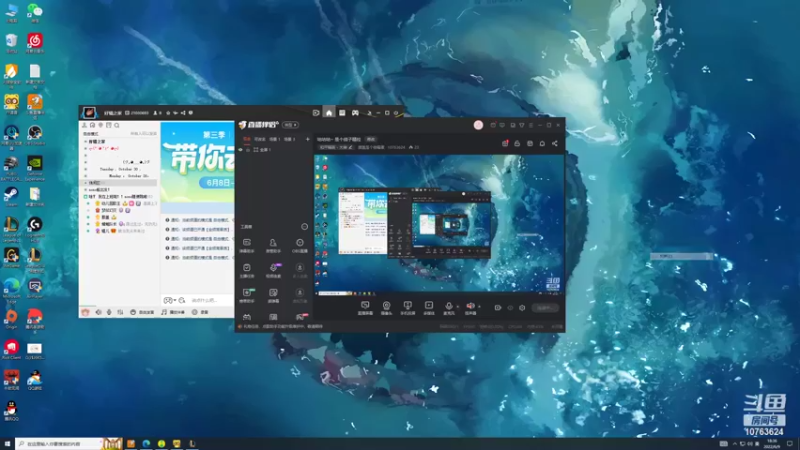
Task: Open the Logitech G HUB desktop icon
Action: pos(35,227)
